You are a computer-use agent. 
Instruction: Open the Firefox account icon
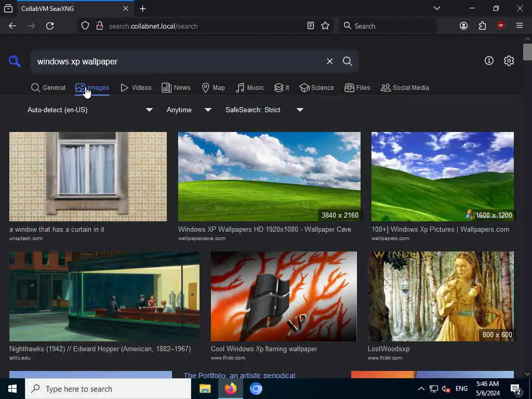click(463, 26)
